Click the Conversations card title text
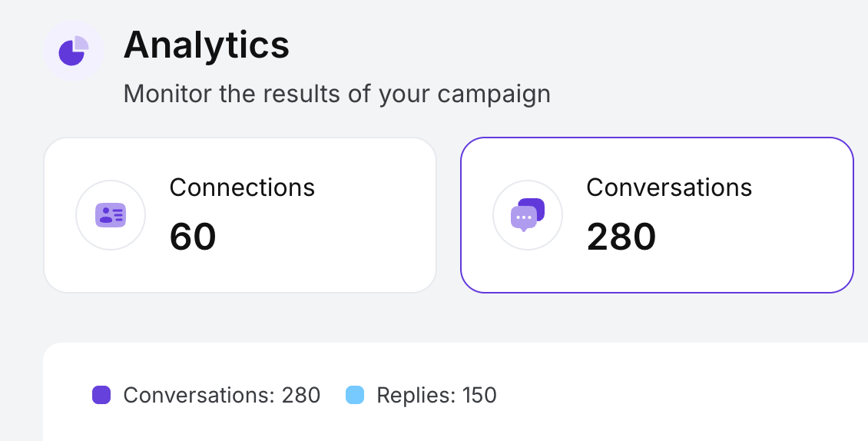 pyautogui.click(x=669, y=187)
